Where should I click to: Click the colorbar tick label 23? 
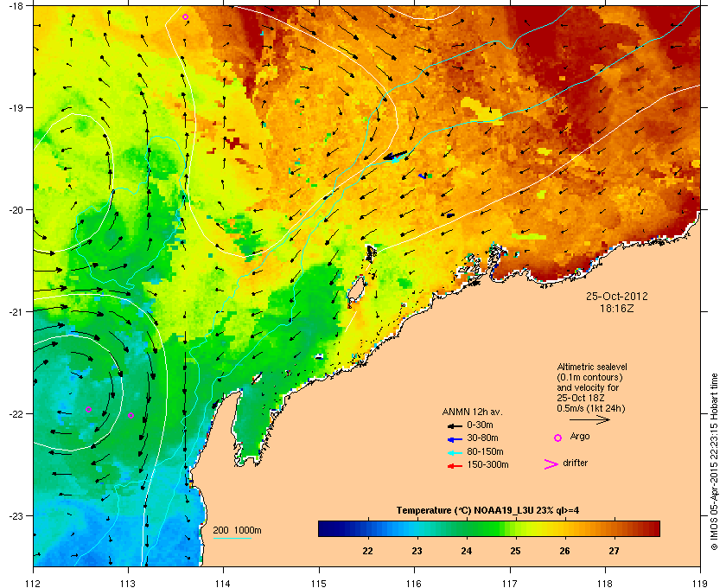[417, 551]
